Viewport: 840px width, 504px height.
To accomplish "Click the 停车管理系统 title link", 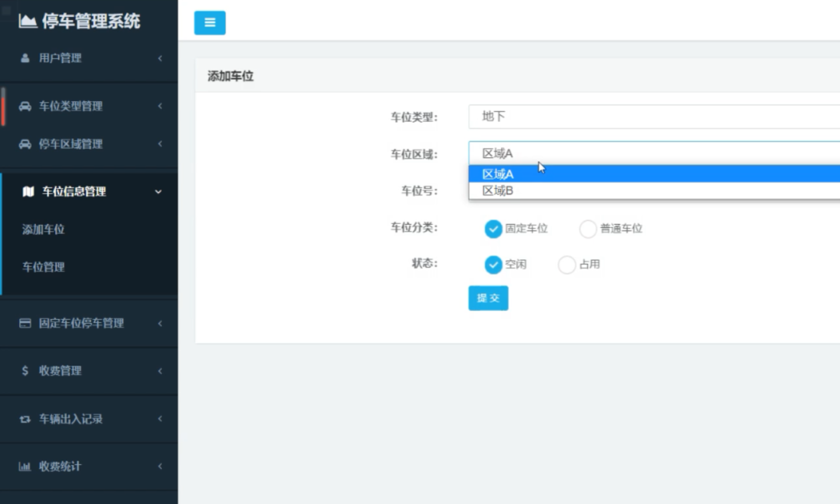I will pos(91,21).
